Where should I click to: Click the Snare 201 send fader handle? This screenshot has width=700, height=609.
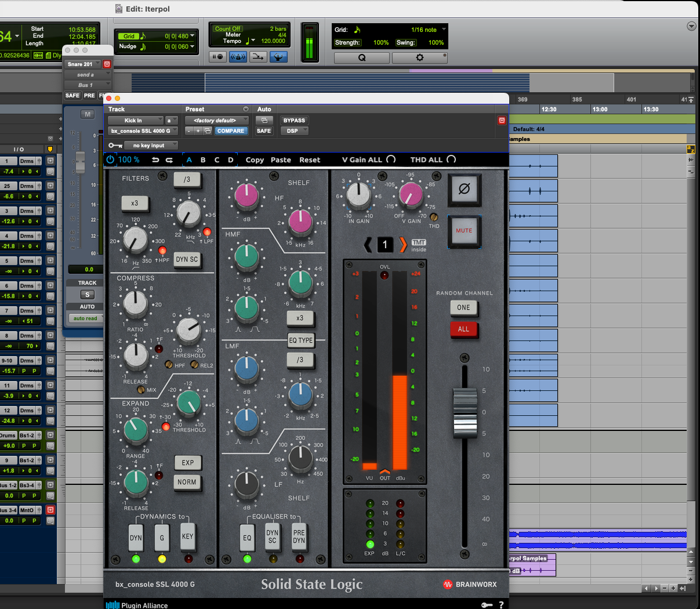(80, 163)
